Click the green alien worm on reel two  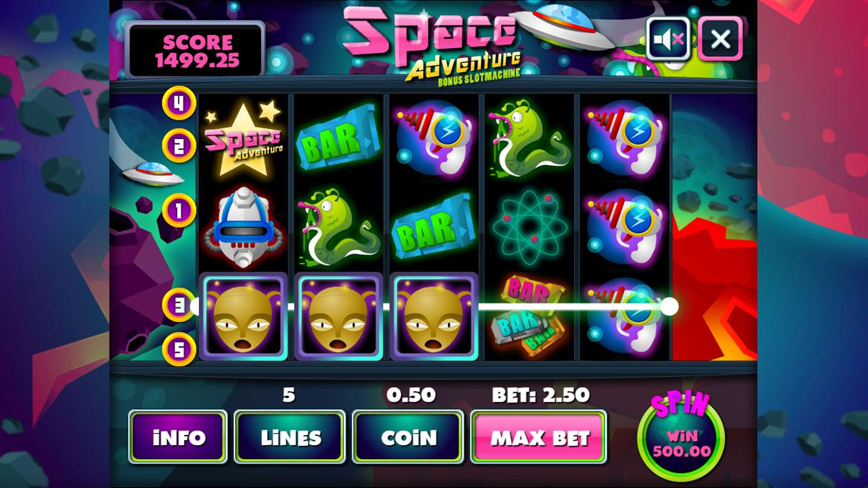(339, 227)
